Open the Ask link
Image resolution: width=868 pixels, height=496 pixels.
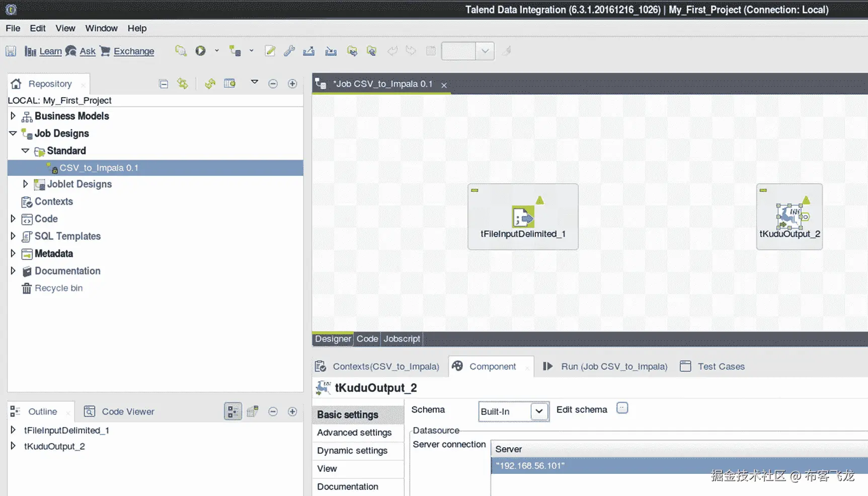(88, 51)
